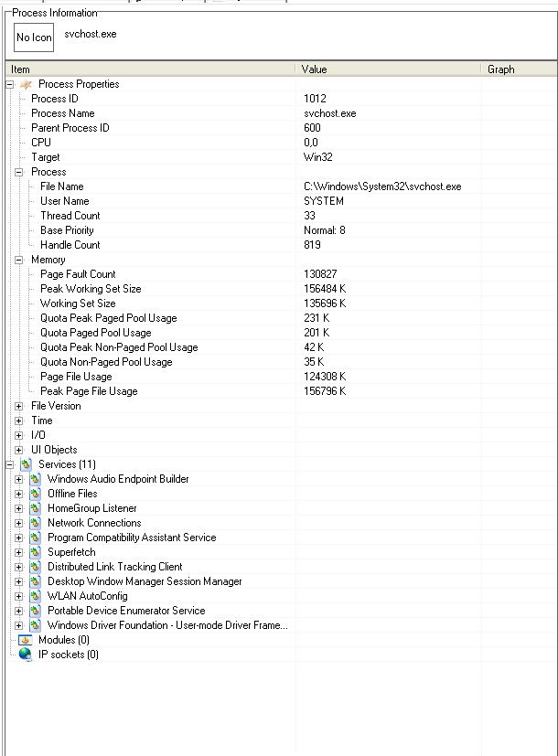
Task: Select the Page File Usage row
Action: tap(281, 377)
